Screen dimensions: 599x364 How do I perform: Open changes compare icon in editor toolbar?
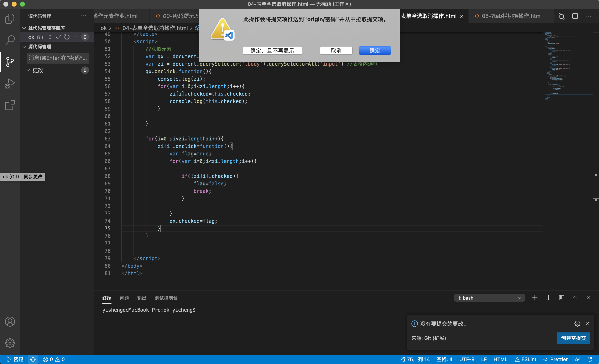[x=562, y=16]
